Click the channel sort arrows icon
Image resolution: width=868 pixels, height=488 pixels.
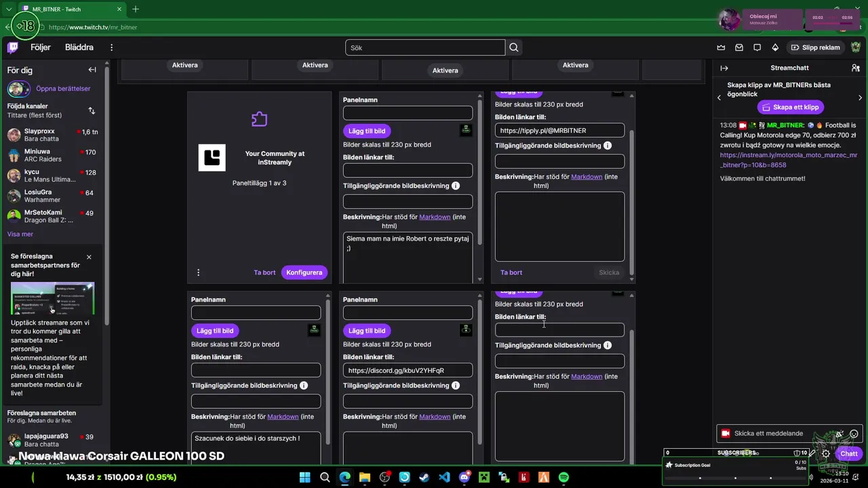92,110
